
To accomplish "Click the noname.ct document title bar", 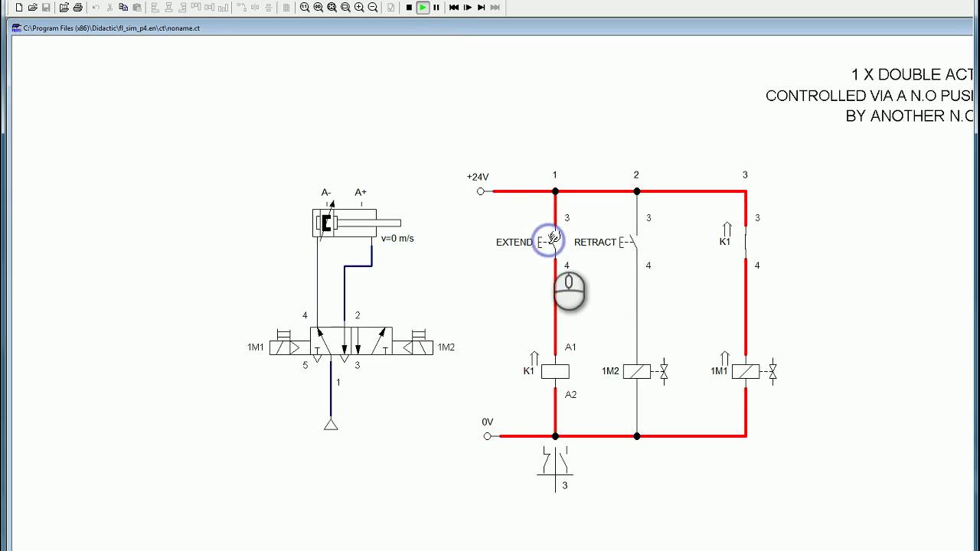I will pos(490,28).
